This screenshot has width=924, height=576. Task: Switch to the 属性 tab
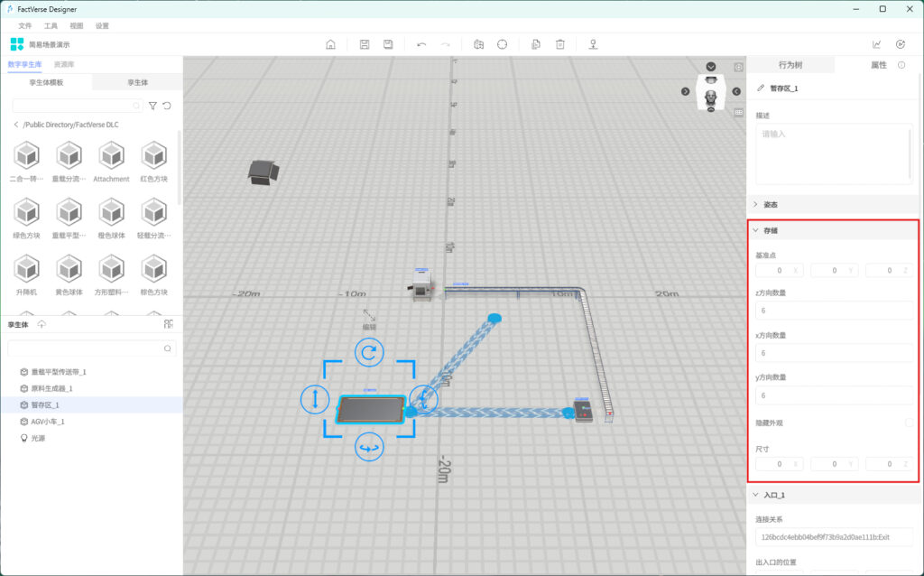coord(879,65)
